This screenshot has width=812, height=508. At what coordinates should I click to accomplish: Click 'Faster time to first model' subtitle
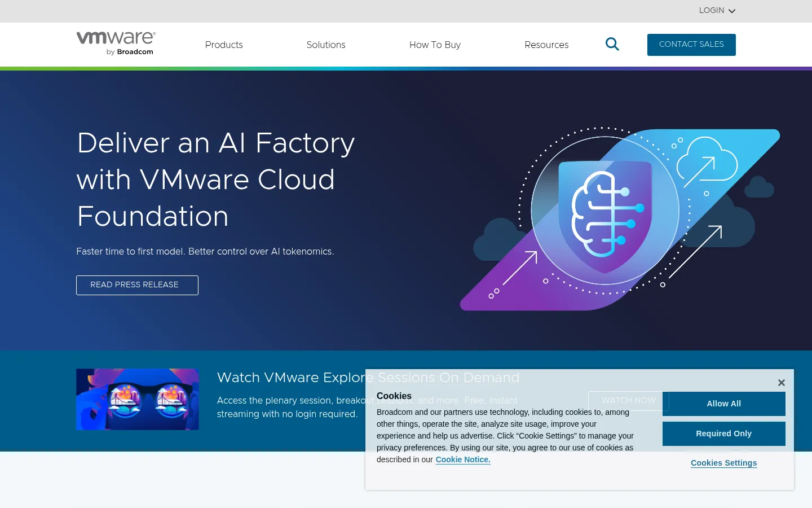[205, 252]
